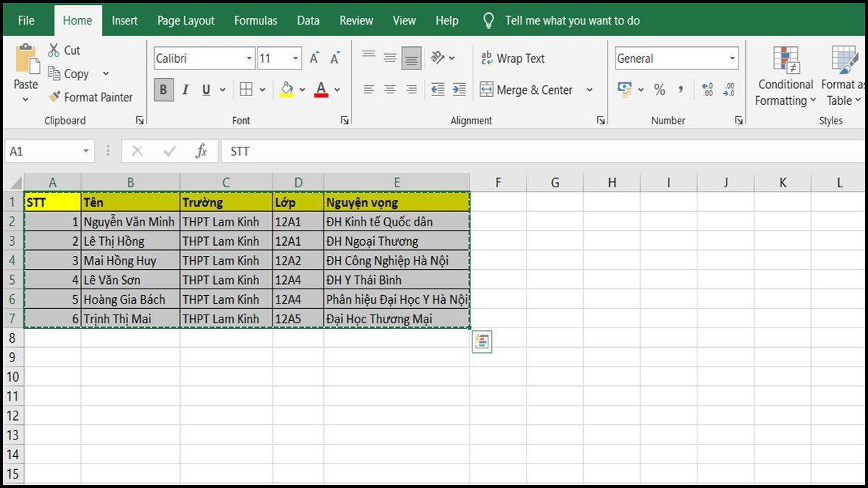Open the Calibri font name dropdown
Screen dimensions: 868x488
(250, 59)
